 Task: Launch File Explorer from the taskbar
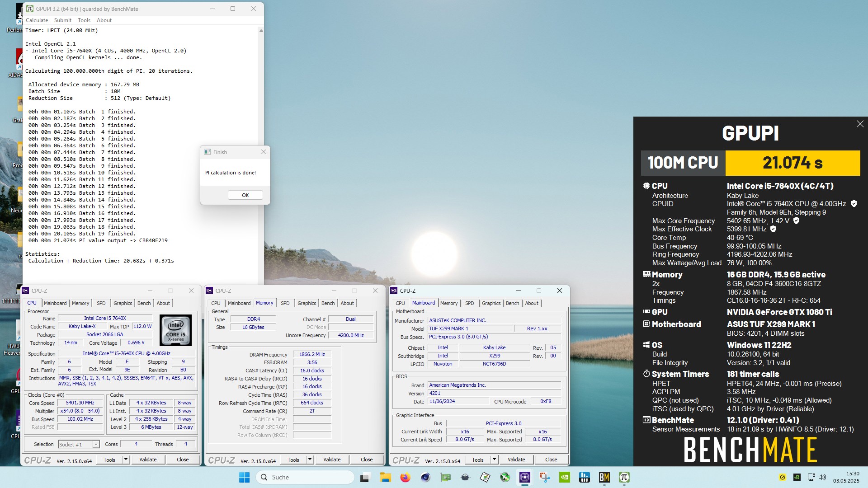tap(385, 477)
